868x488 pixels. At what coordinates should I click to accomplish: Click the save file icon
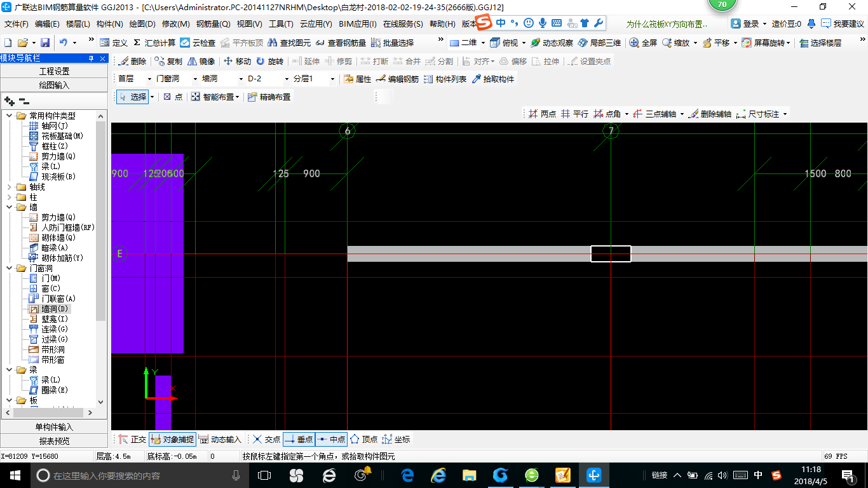[x=45, y=43]
